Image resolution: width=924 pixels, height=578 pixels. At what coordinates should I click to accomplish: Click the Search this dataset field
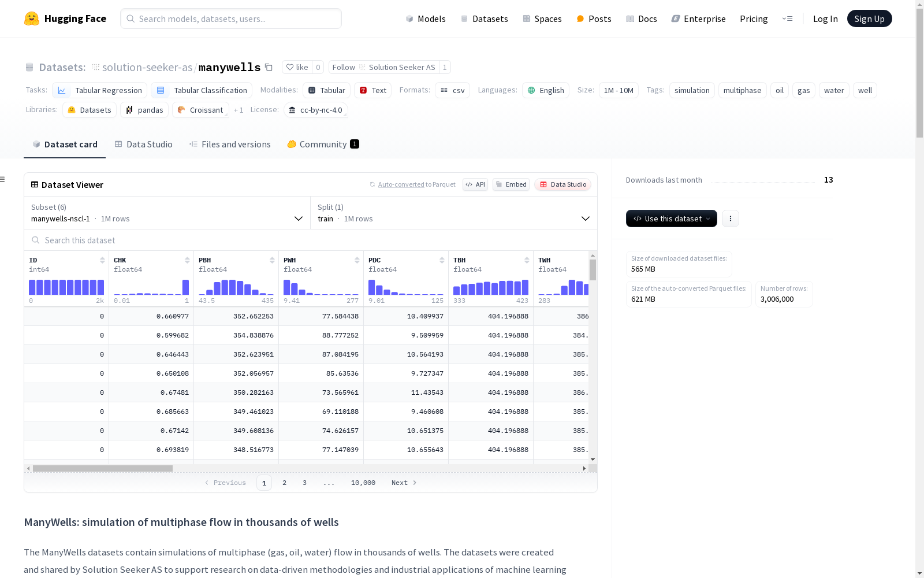click(x=311, y=240)
